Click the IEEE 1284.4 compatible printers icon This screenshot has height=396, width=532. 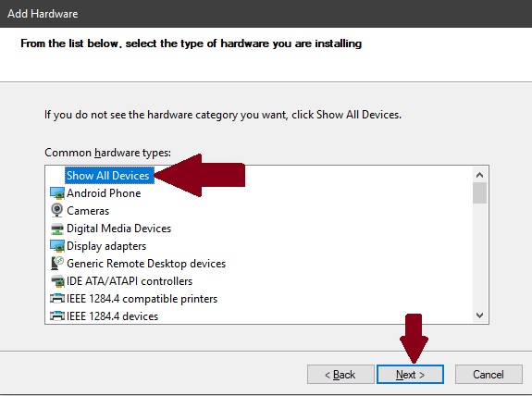57,298
